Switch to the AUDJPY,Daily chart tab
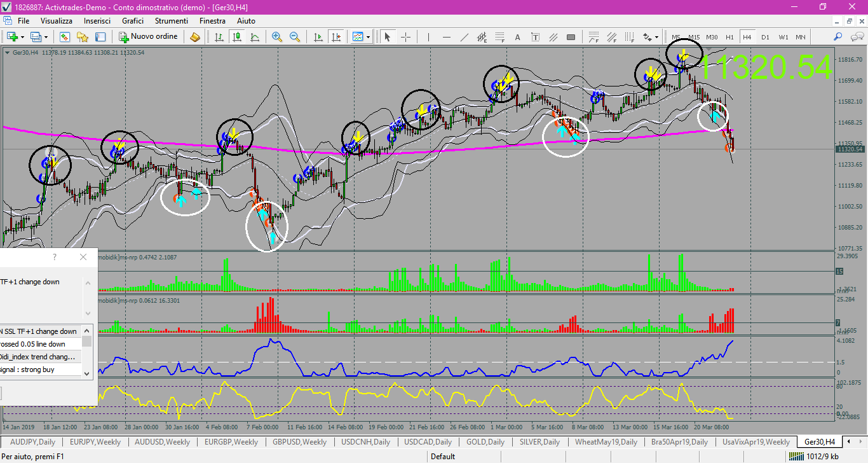Image resolution: width=868 pixels, height=463 pixels. point(32,442)
